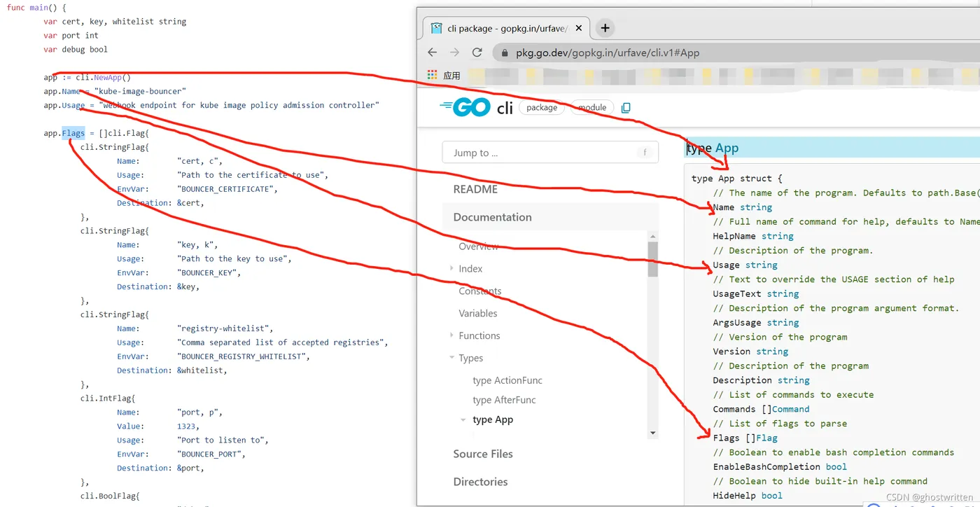This screenshot has height=507, width=980.
Task: Select Constants in the outline
Action: (480, 291)
